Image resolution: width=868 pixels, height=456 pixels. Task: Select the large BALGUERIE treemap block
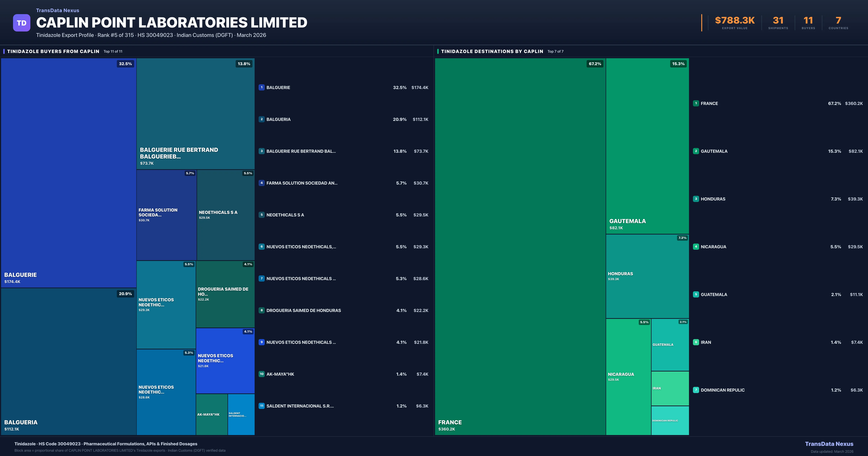tap(68, 173)
